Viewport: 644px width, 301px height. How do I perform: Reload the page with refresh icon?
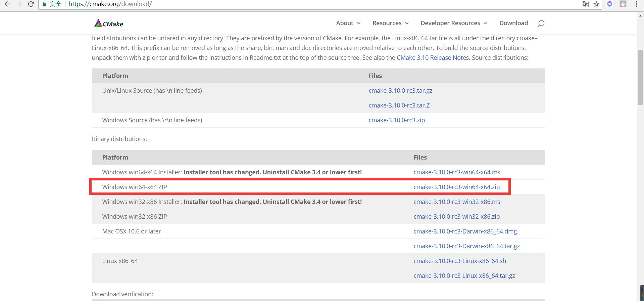pyautogui.click(x=31, y=4)
